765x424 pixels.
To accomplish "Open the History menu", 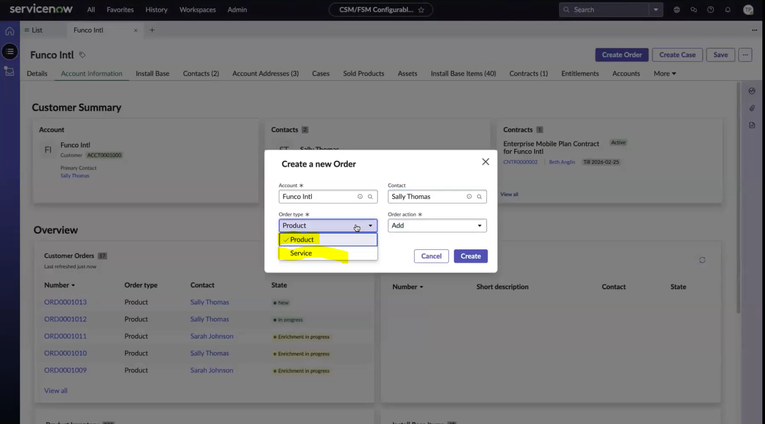I will (x=156, y=10).
